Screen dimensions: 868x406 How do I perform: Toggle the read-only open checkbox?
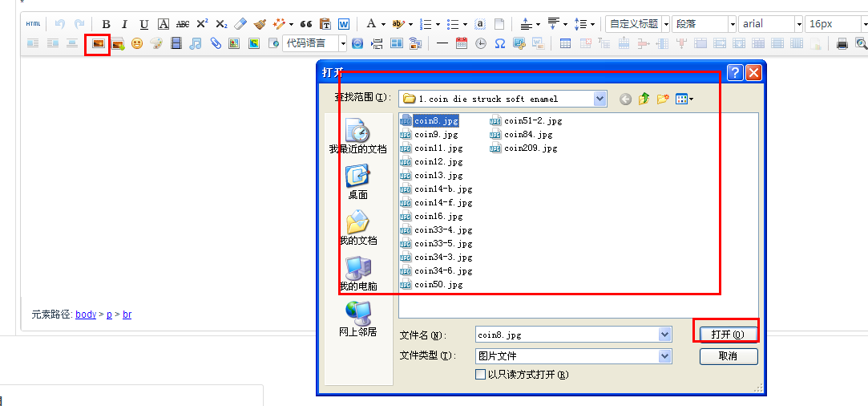click(481, 375)
